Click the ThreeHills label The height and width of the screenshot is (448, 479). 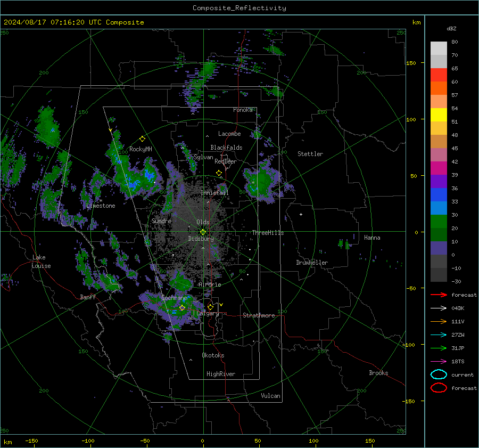268,233
